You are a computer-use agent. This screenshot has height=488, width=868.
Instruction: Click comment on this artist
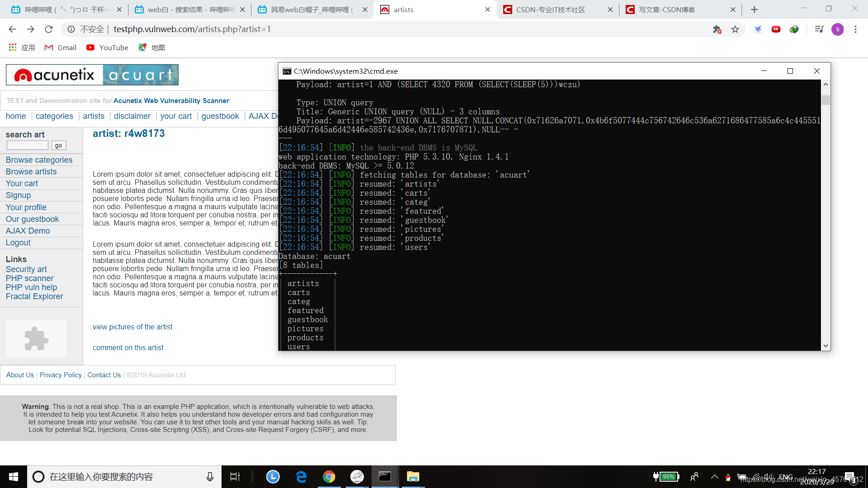[128, 347]
